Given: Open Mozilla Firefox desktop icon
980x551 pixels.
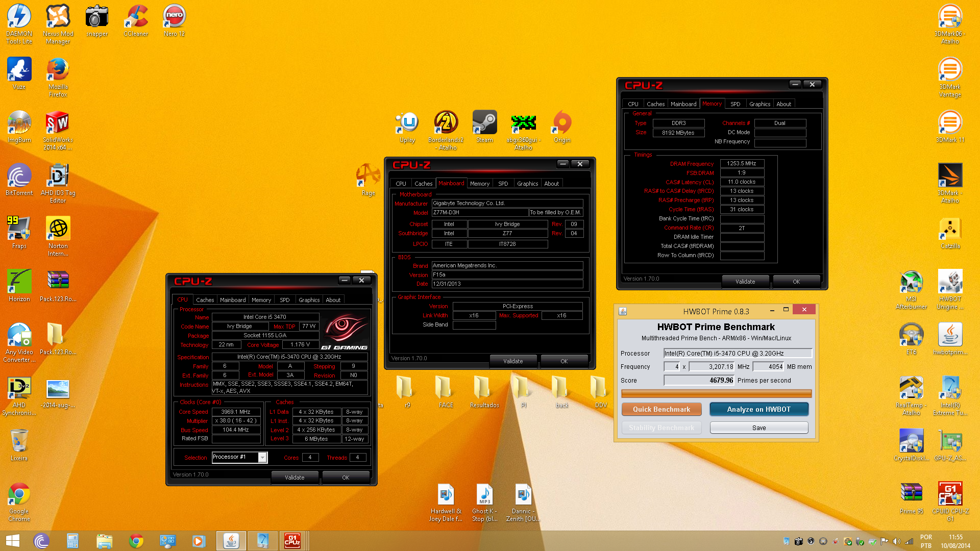Looking at the screenshot, I should (58, 77).
